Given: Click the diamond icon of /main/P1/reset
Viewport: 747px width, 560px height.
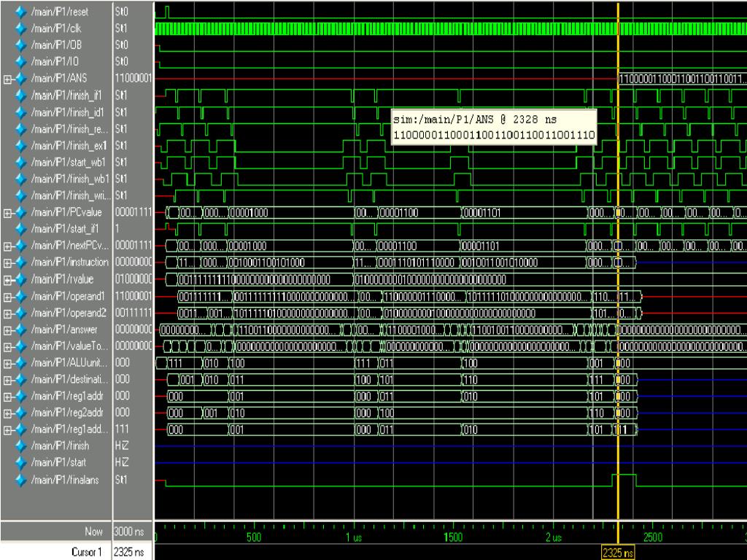Looking at the screenshot, I should (20, 12).
